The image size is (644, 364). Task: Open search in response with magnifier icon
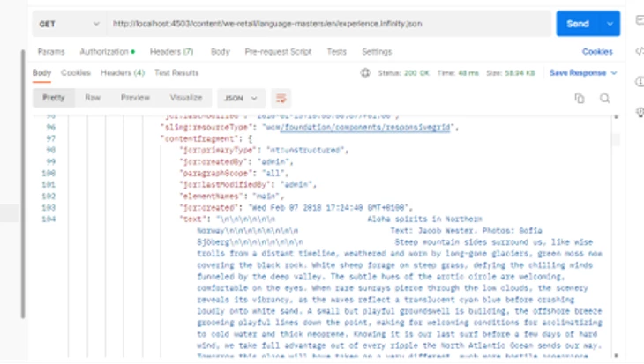pos(604,98)
